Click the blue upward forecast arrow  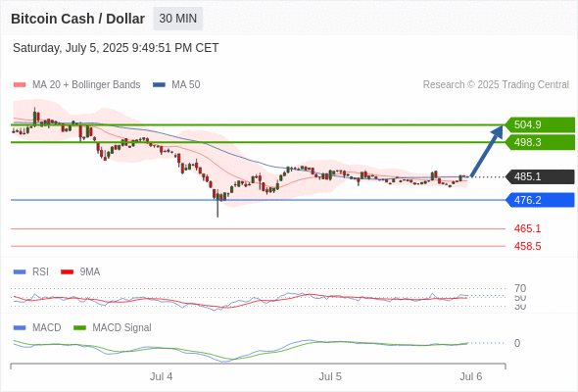[x=487, y=151]
